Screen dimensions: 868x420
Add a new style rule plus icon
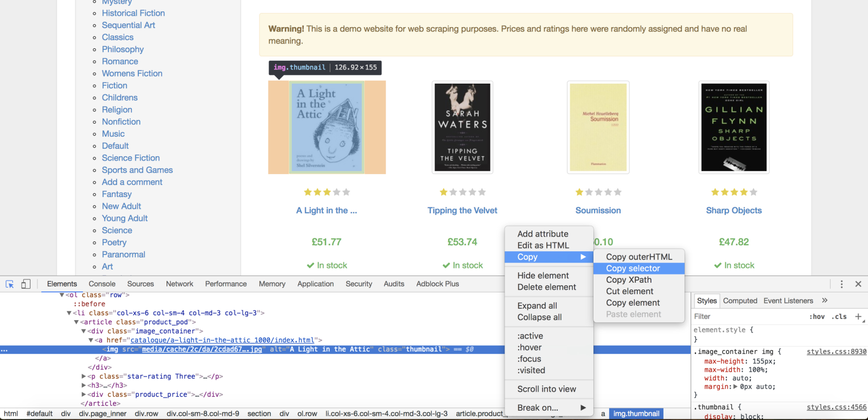858,316
